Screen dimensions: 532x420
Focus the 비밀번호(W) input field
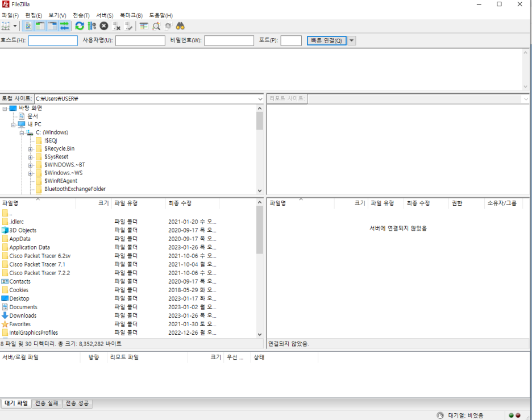coord(229,41)
